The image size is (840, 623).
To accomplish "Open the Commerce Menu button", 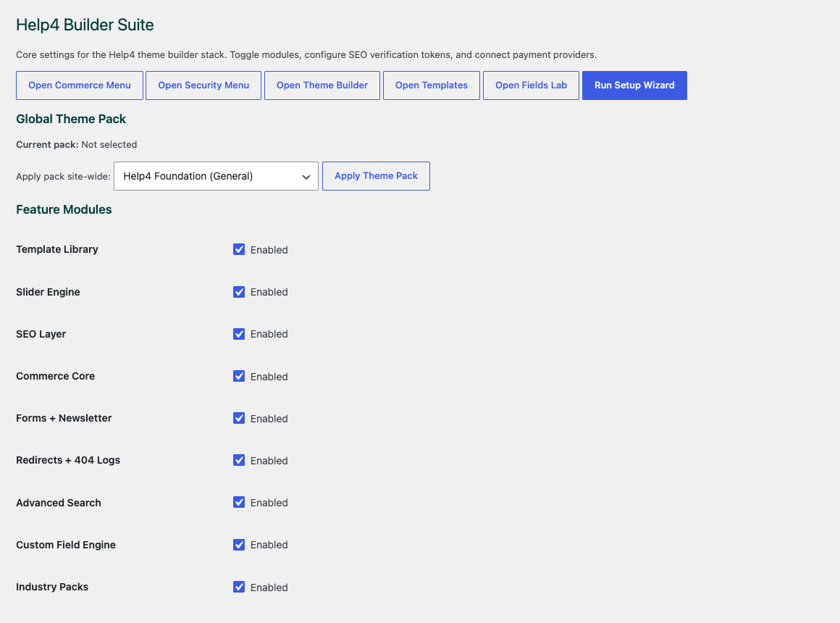I will click(x=79, y=85).
